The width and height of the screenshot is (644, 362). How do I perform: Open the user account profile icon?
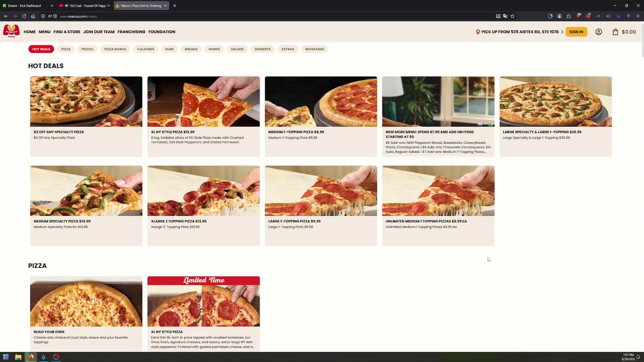point(599,32)
